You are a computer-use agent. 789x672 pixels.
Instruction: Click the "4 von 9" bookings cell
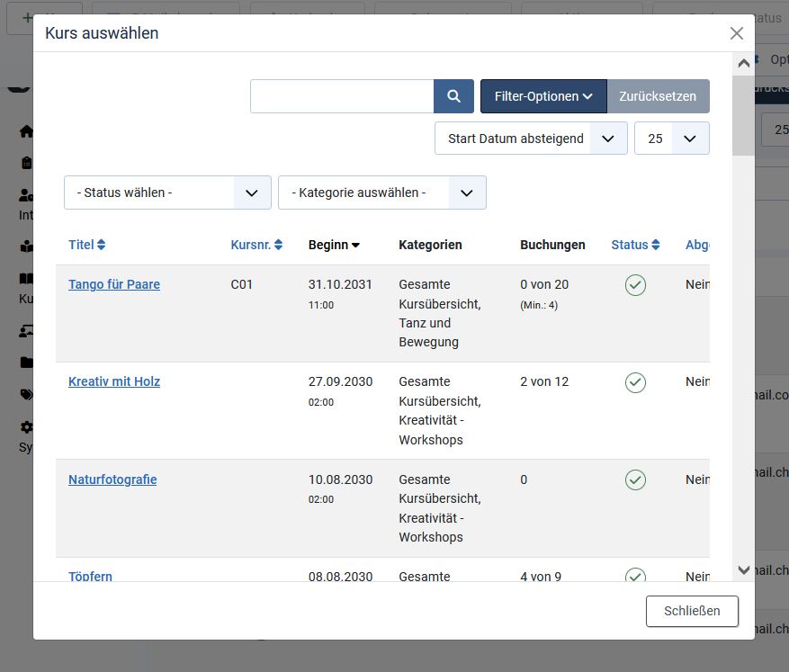[x=541, y=577]
